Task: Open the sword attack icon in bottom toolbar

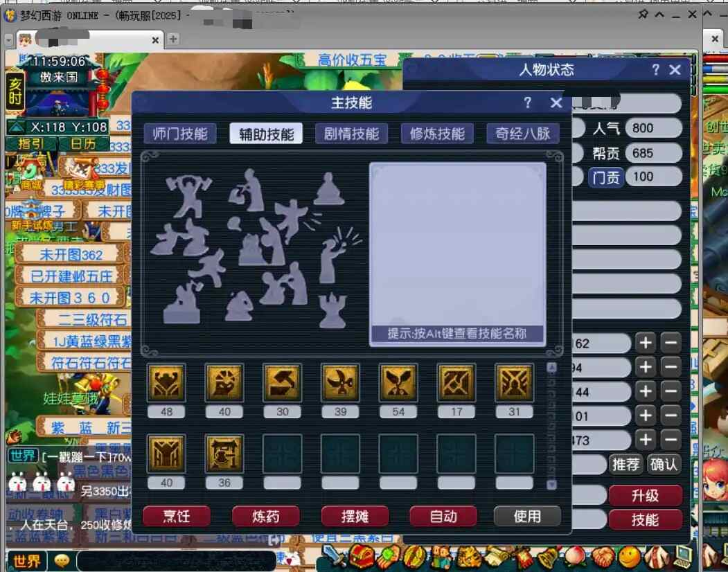Action: [332, 555]
